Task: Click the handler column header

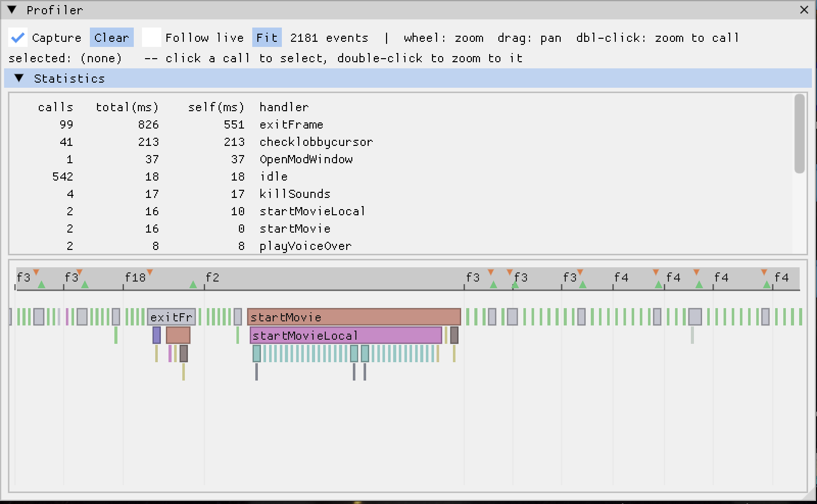Action: pos(284,107)
